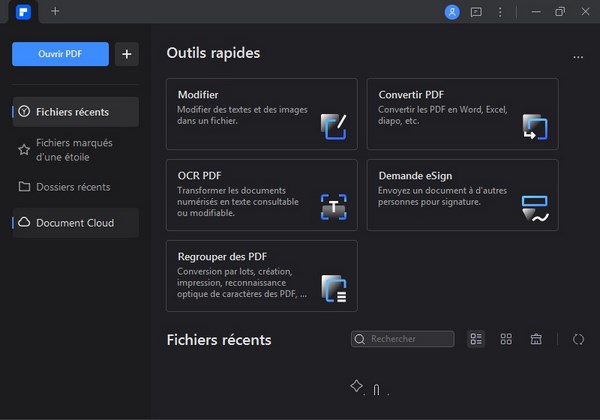Open Document Cloud in sidebar
Viewport: 600px width, 420px height.
[76, 222]
